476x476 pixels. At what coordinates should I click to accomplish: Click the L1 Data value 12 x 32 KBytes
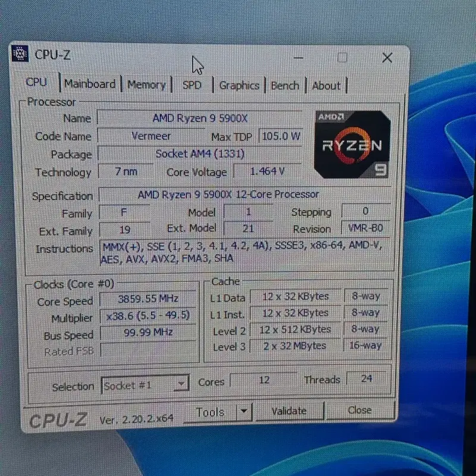[295, 296]
